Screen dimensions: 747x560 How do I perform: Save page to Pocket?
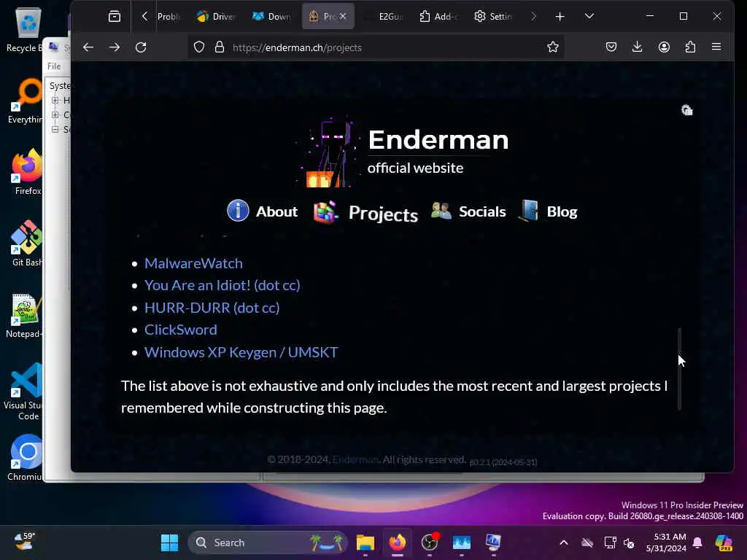click(611, 47)
